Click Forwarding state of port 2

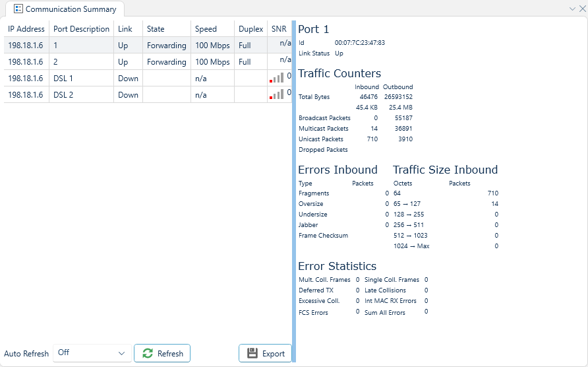167,62
